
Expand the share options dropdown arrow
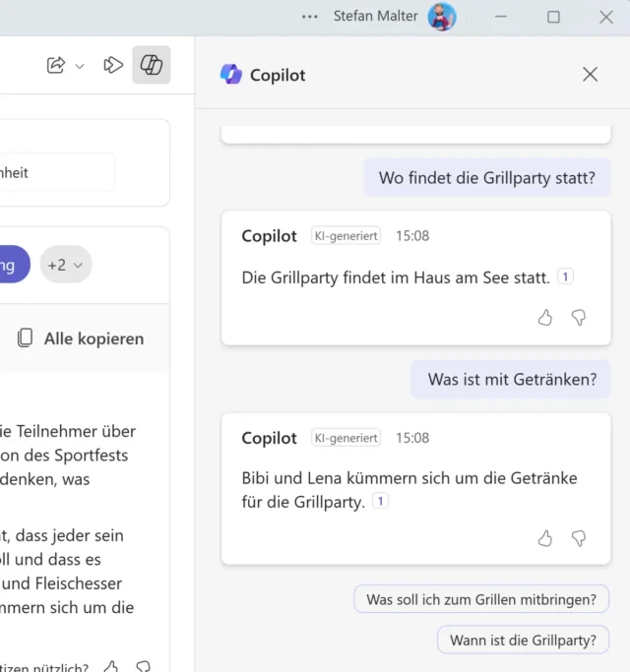coord(80,66)
